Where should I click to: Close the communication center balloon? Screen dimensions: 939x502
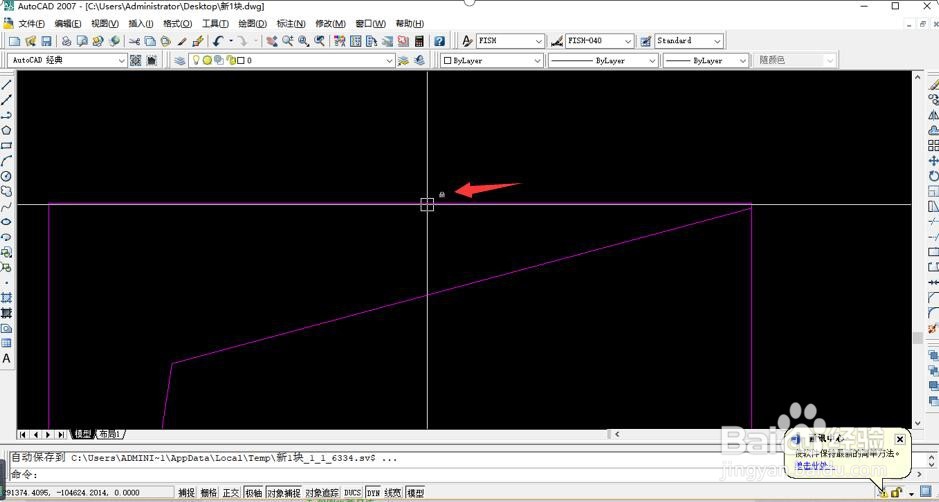(900, 440)
